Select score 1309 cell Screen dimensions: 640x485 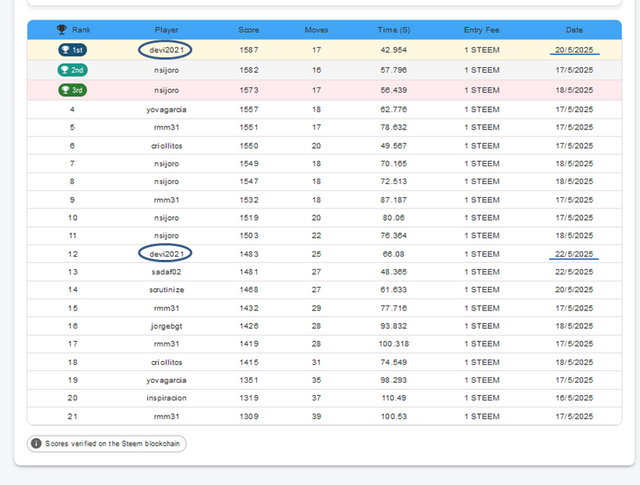(249, 416)
